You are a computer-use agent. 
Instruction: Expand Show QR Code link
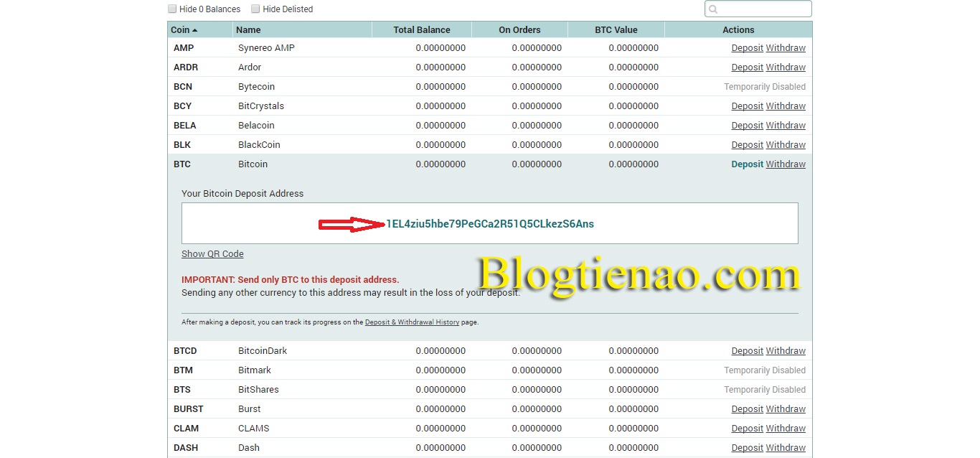pos(212,254)
